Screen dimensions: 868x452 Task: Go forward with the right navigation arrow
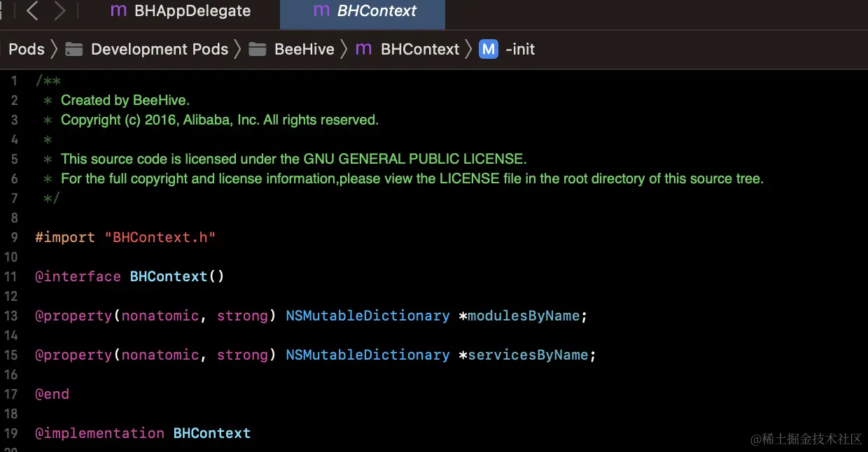(x=60, y=10)
